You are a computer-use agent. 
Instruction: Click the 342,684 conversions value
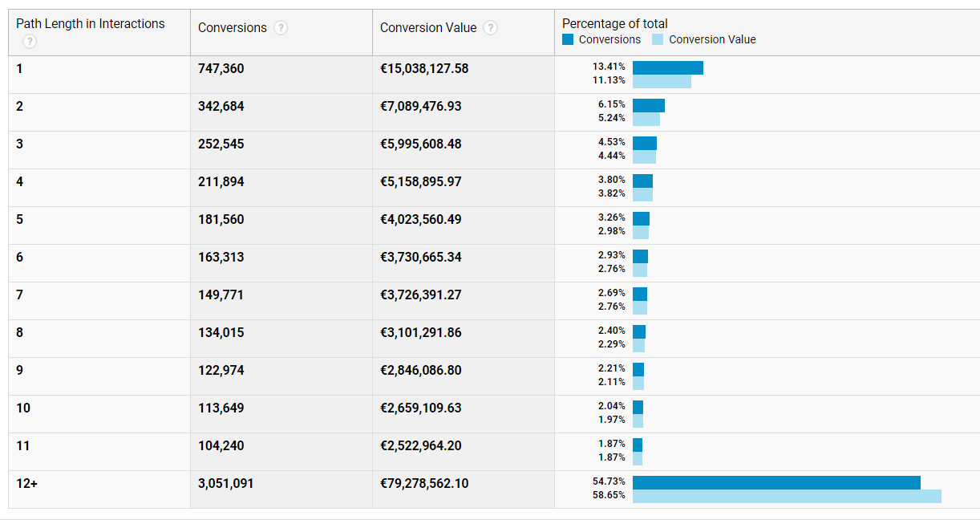point(221,107)
